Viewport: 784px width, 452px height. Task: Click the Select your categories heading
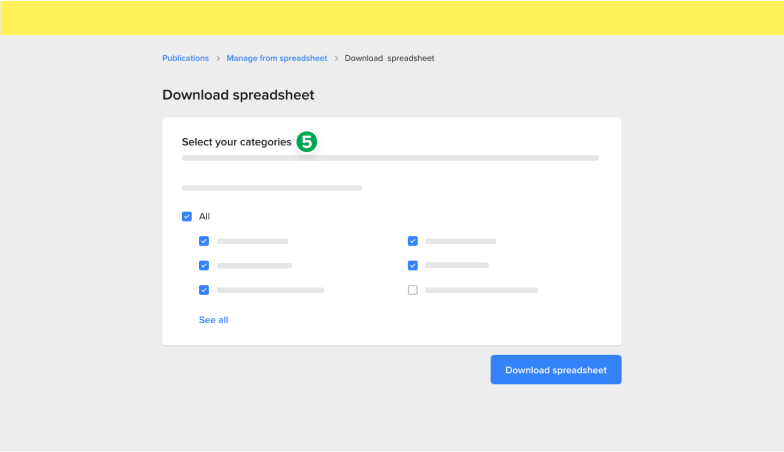(x=236, y=142)
